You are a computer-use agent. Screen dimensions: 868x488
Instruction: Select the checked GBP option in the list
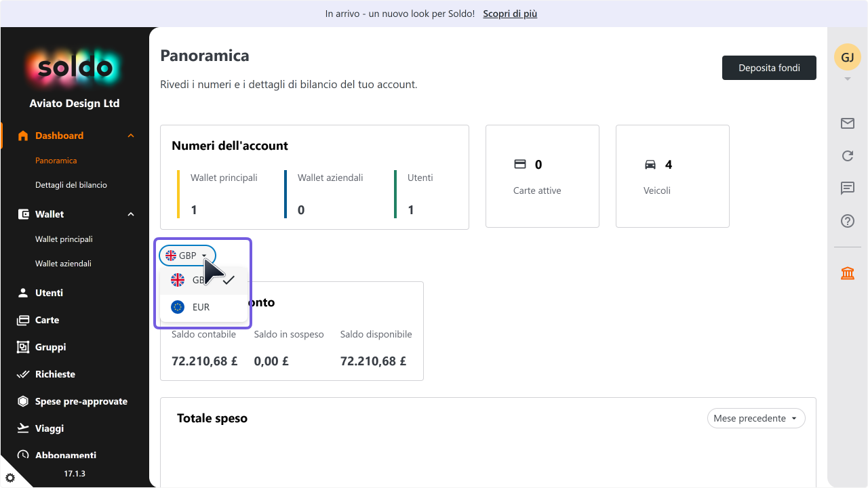click(x=203, y=280)
